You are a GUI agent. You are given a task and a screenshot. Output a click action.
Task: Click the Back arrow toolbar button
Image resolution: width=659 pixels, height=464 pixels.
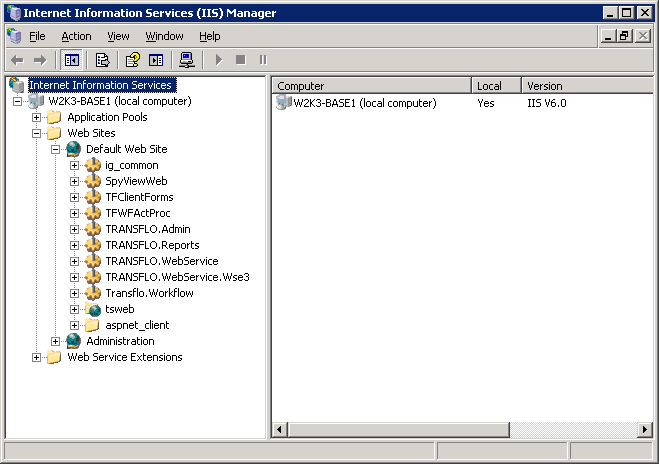[17, 60]
